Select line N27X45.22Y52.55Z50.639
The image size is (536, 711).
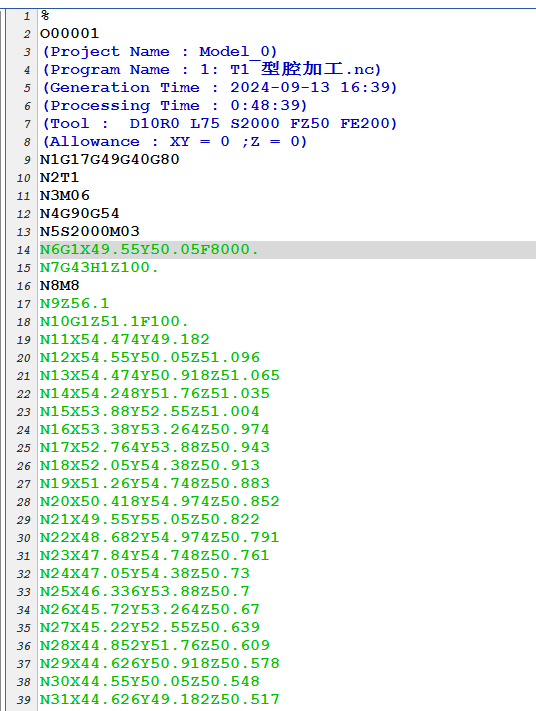point(150,627)
